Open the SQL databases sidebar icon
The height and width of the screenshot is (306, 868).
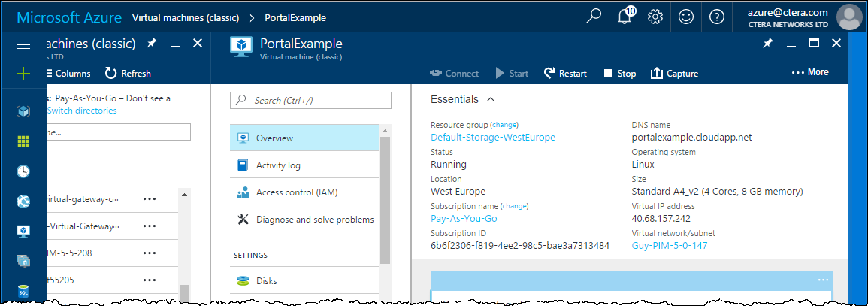[23, 291]
